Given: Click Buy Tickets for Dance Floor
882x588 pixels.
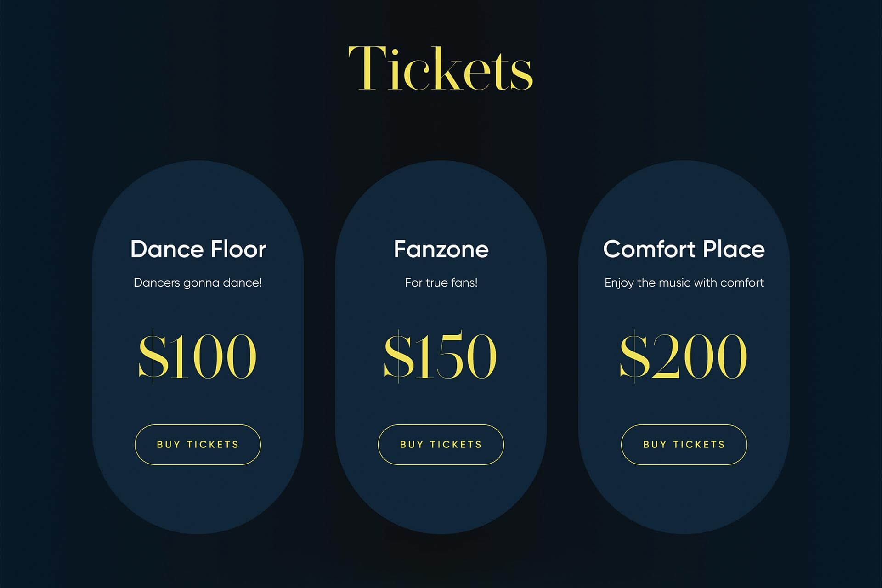Looking at the screenshot, I should coord(198,444).
